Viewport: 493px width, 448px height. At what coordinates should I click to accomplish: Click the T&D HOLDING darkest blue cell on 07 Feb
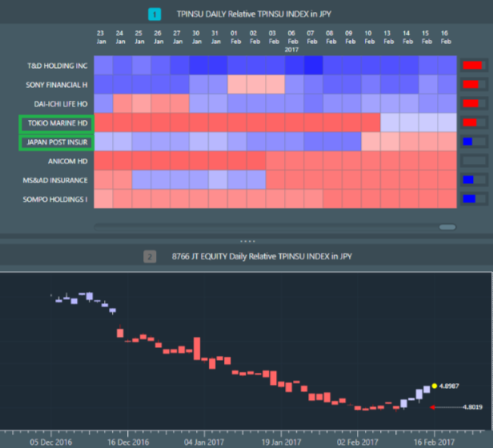tap(313, 66)
